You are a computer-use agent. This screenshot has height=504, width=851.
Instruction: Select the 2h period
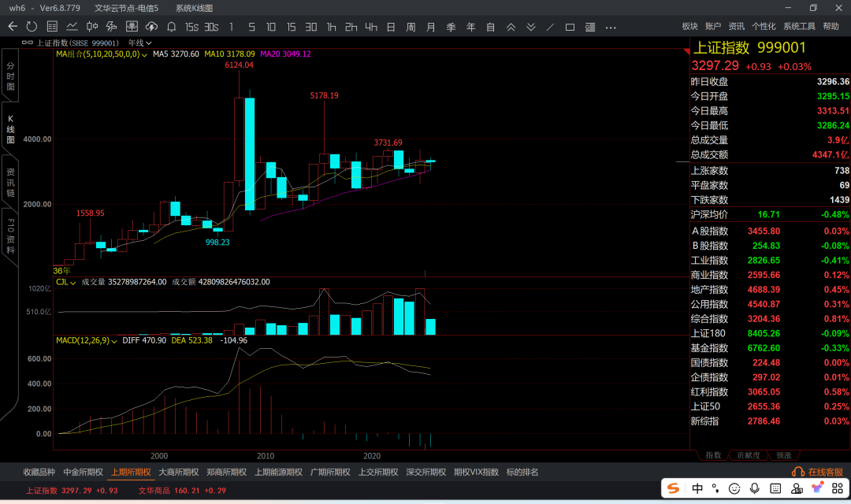351,27
